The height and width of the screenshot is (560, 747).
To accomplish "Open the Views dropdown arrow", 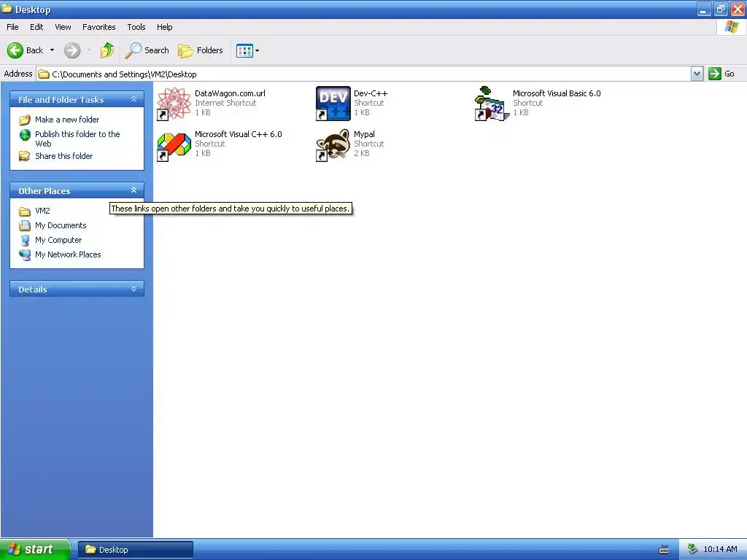I will [258, 50].
